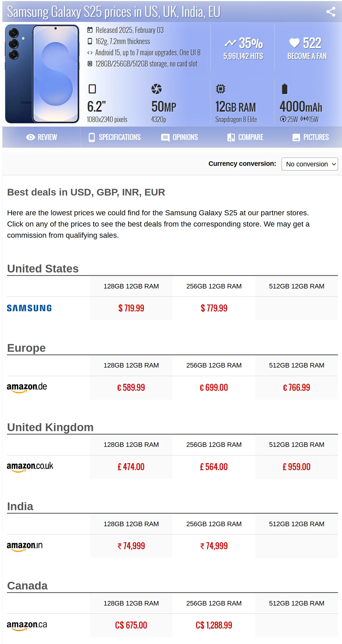
Task: Open the Compare tab
Action: click(x=245, y=137)
